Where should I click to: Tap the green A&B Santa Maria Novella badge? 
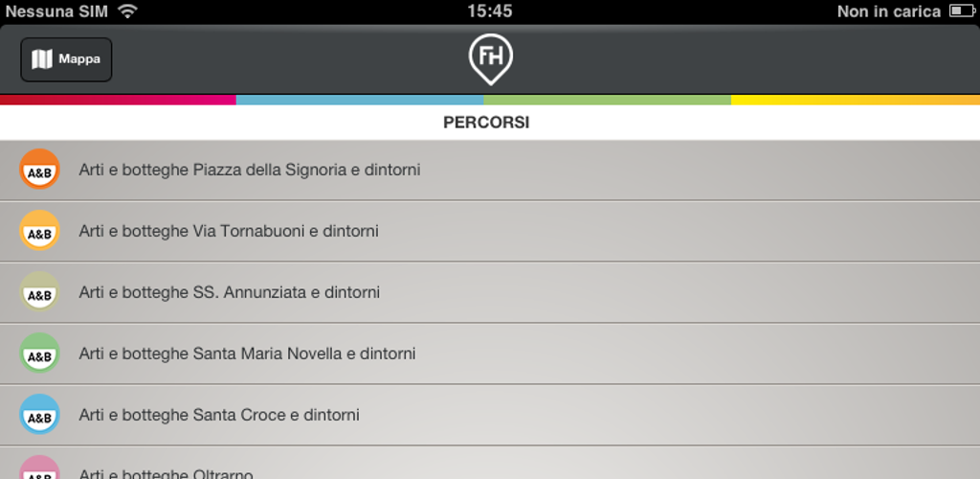point(39,354)
